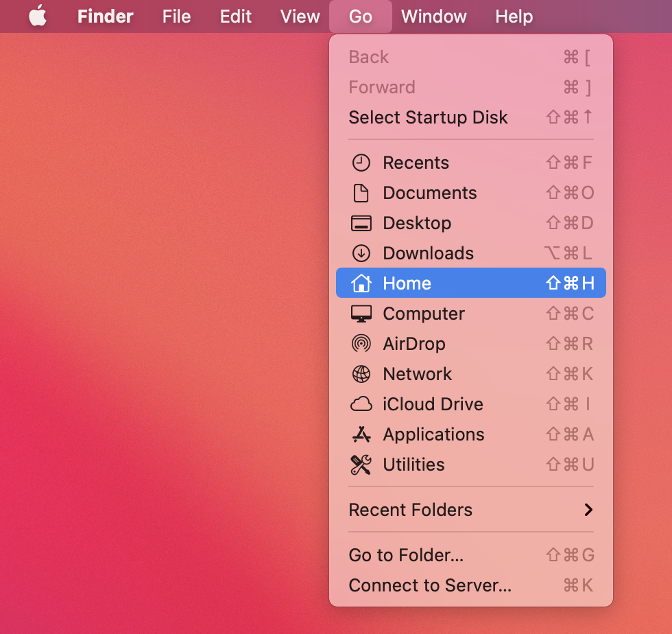This screenshot has height=634, width=672.
Task: Click the Shift-Command-A shortcut hint
Action: tap(570, 434)
